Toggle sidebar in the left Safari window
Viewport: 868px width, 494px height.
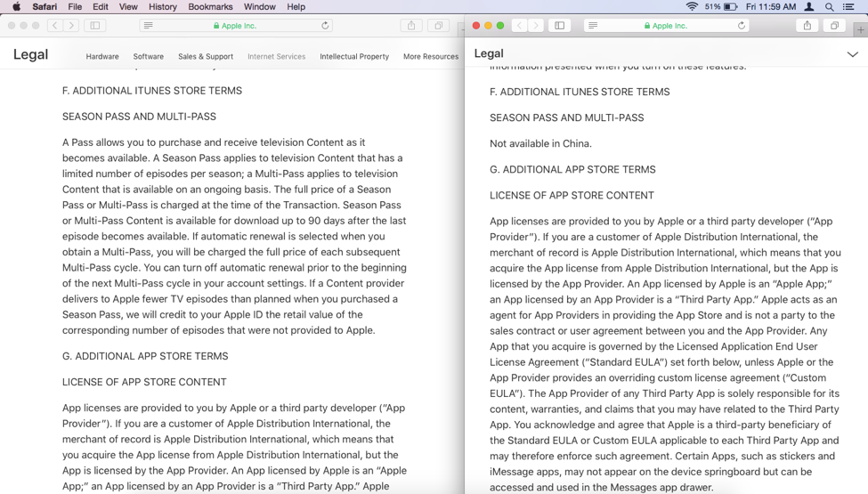(x=95, y=26)
